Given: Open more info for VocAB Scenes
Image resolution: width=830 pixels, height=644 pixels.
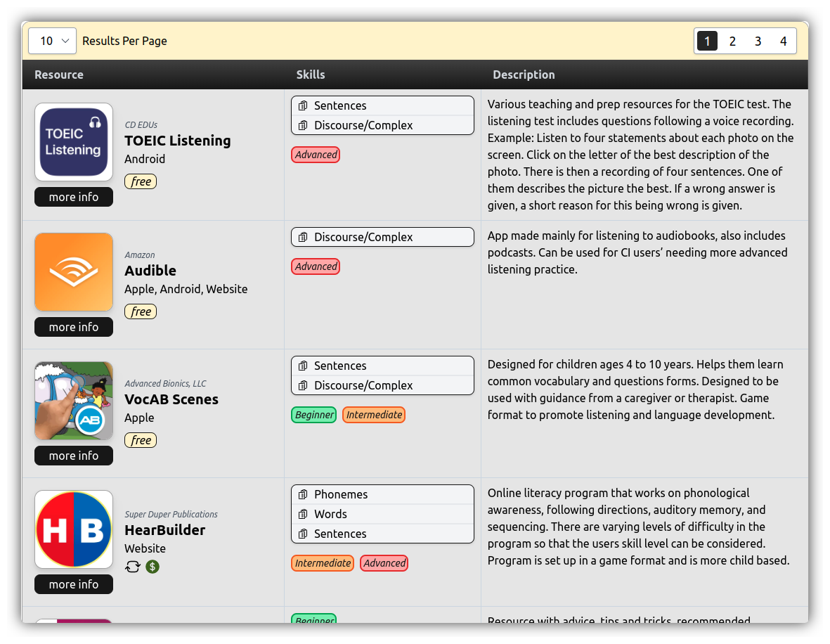Looking at the screenshot, I should (74, 456).
